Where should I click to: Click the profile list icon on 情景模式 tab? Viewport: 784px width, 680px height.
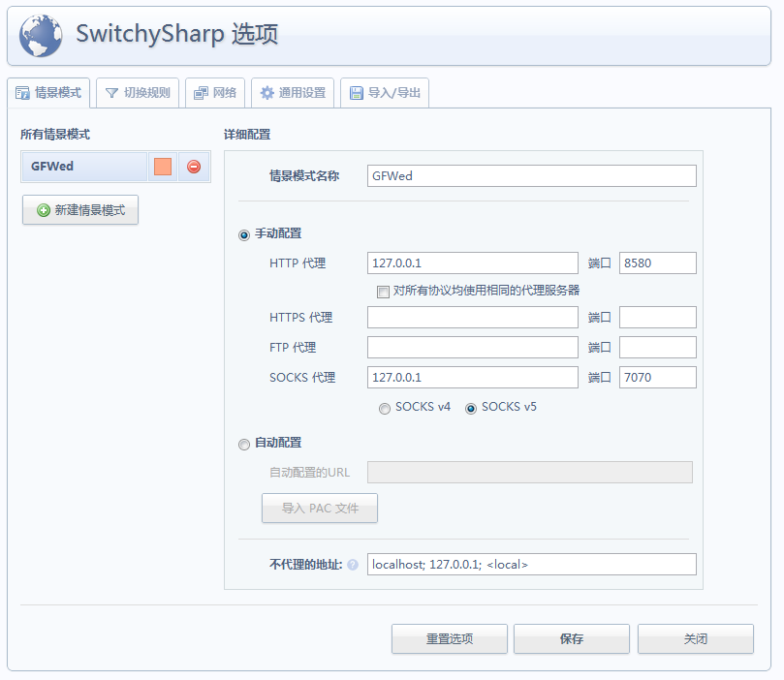[x=21, y=93]
